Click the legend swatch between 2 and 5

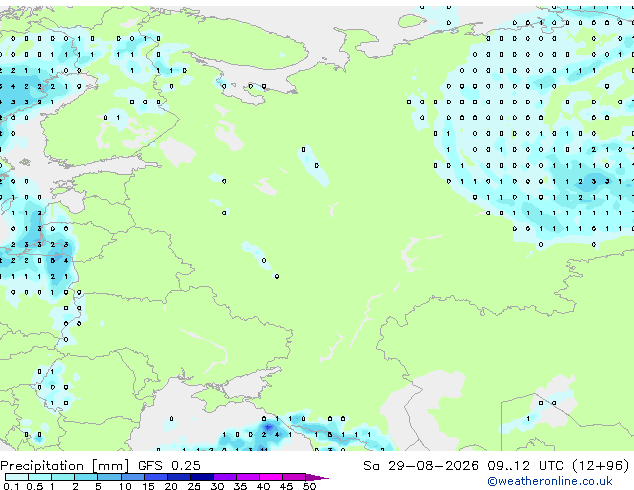[86, 477]
